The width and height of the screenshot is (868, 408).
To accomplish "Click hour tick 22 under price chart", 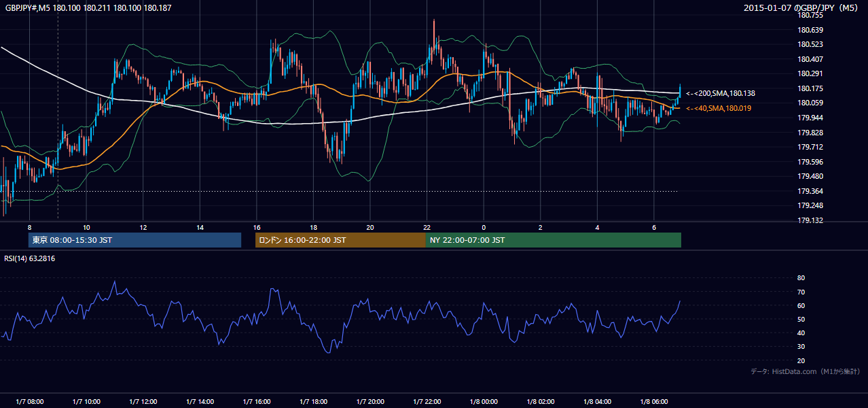I will pyautogui.click(x=427, y=227).
